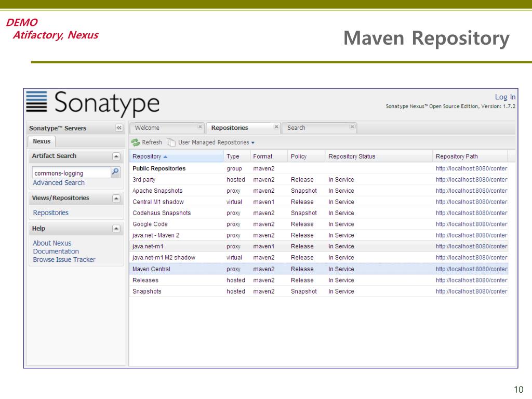Select the Google Code repository

coord(318,224)
